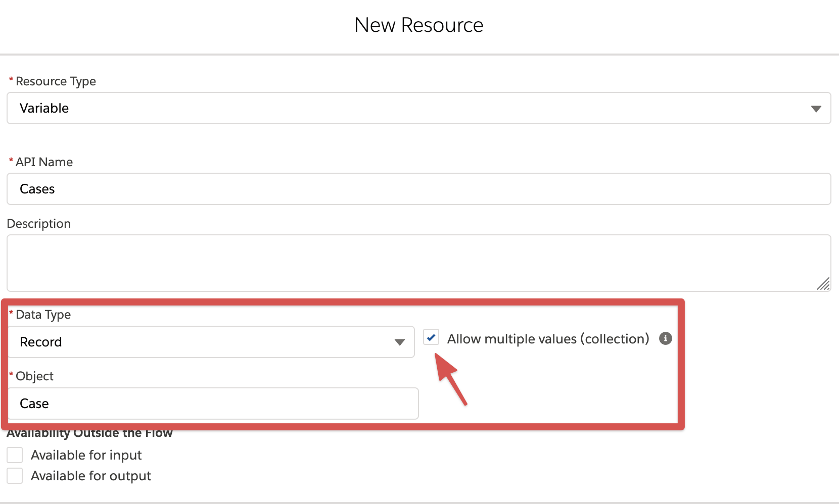Click the Available for input label text

pyautogui.click(x=86, y=455)
